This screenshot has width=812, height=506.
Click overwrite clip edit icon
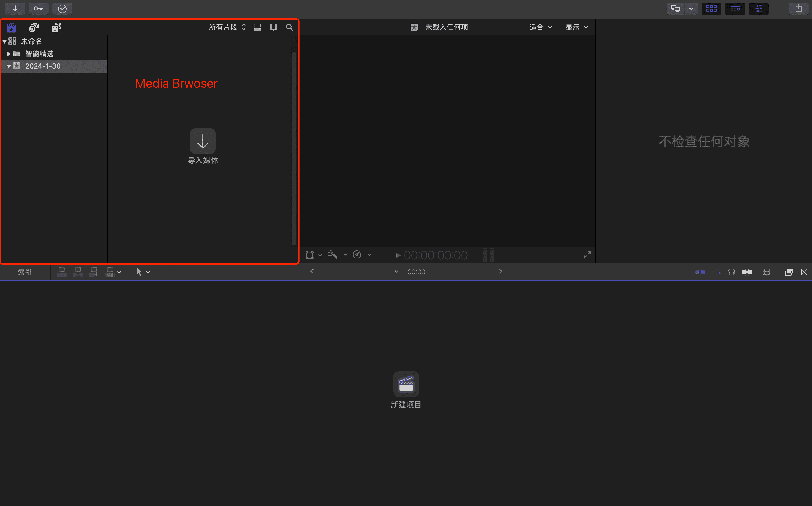(110, 272)
